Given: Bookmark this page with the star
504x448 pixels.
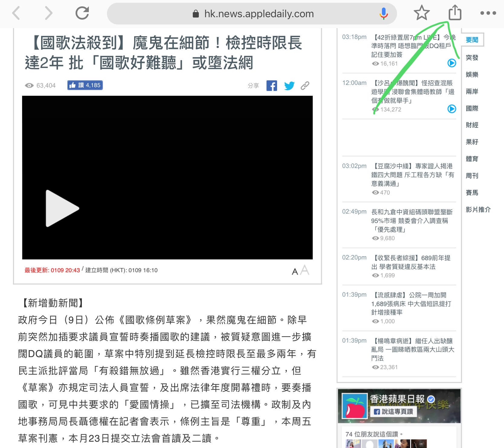Looking at the screenshot, I should coord(422,13).
